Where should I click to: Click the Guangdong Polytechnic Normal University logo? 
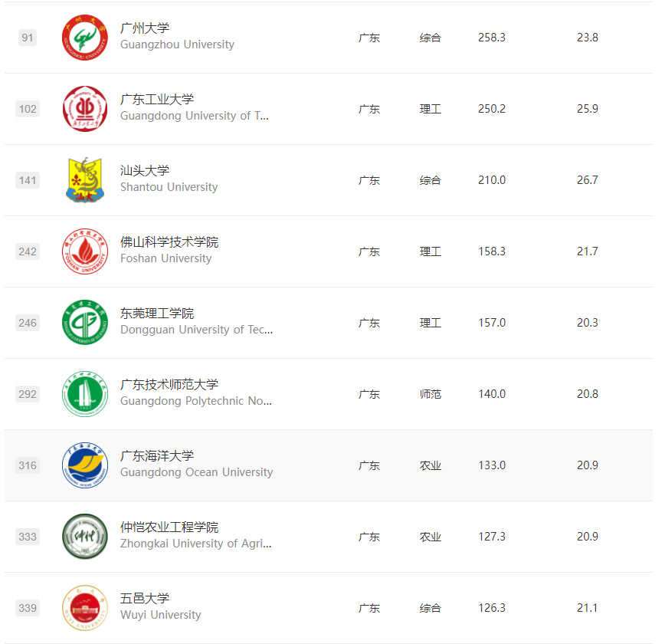click(85, 394)
